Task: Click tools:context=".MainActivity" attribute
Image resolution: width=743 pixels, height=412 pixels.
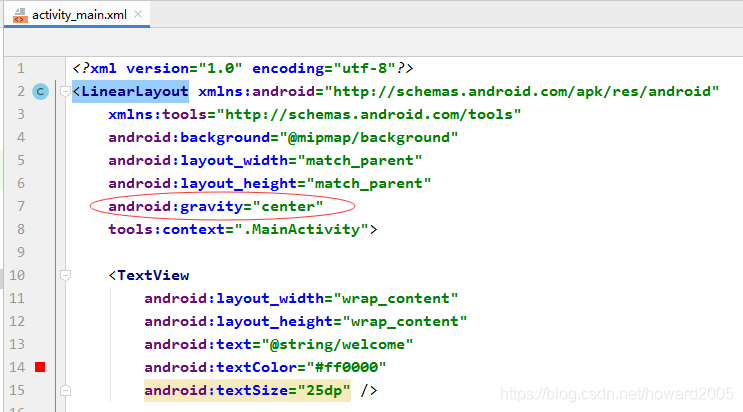Action: click(239, 229)
